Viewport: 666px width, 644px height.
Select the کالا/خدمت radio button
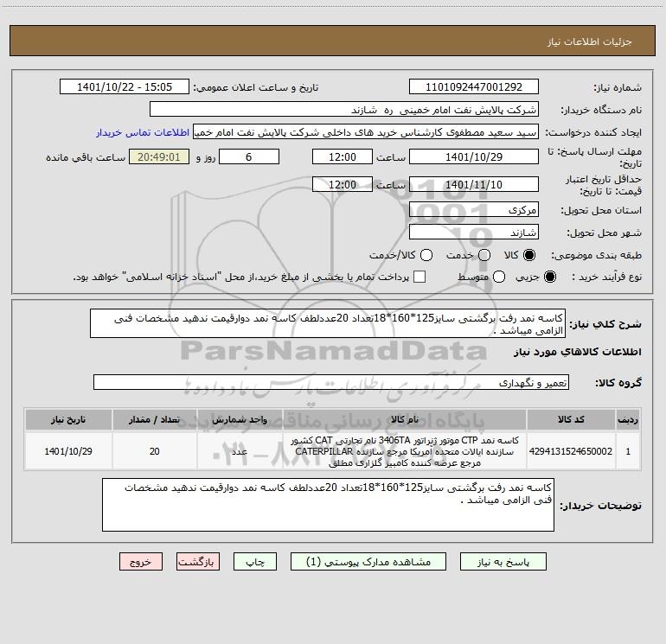pos(426,255)
